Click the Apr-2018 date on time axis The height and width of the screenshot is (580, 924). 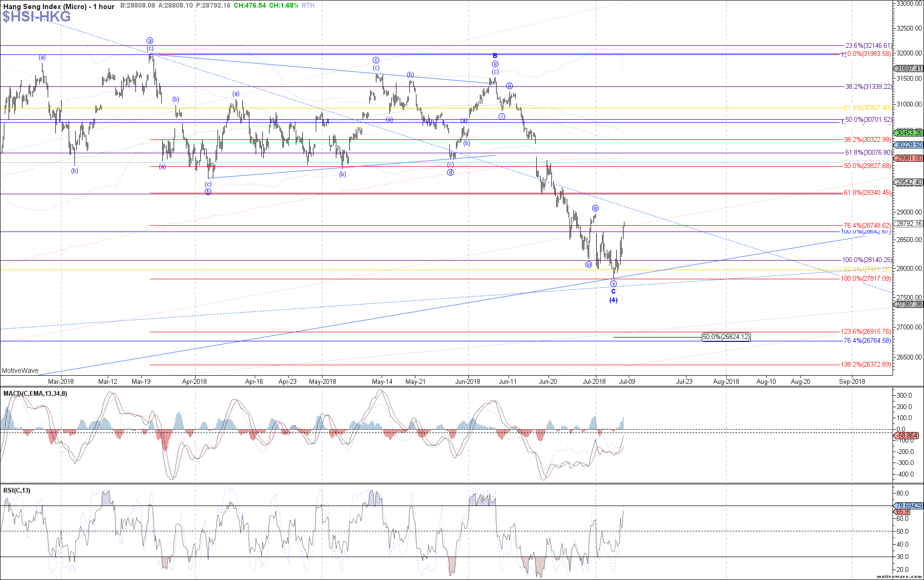pyautogui.click(x=195, y=381)
